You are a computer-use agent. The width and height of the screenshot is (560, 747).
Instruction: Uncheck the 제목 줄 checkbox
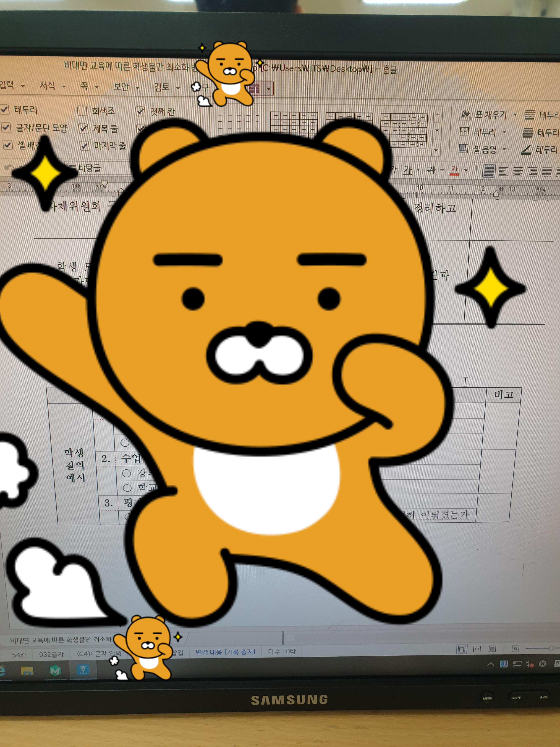pyautogui.click(x=83, y=128)
